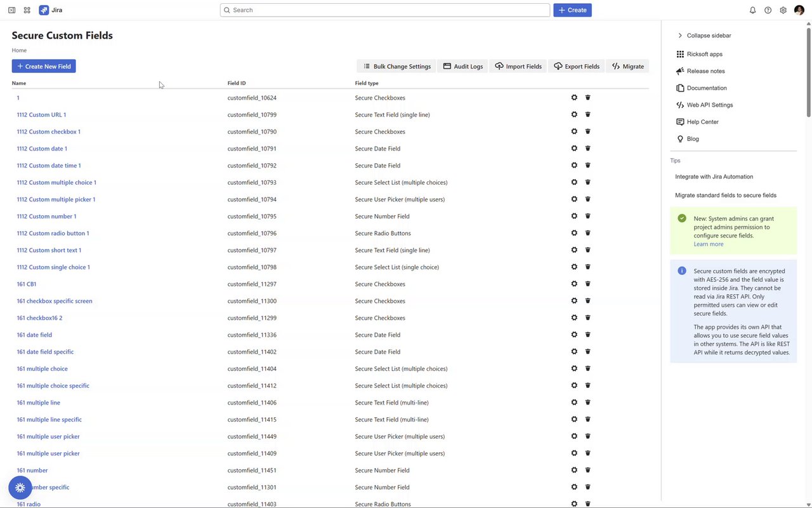Open Ricksoft apps in sidebar
Screen dimensions: 812x508
click(x=704, y=54)
